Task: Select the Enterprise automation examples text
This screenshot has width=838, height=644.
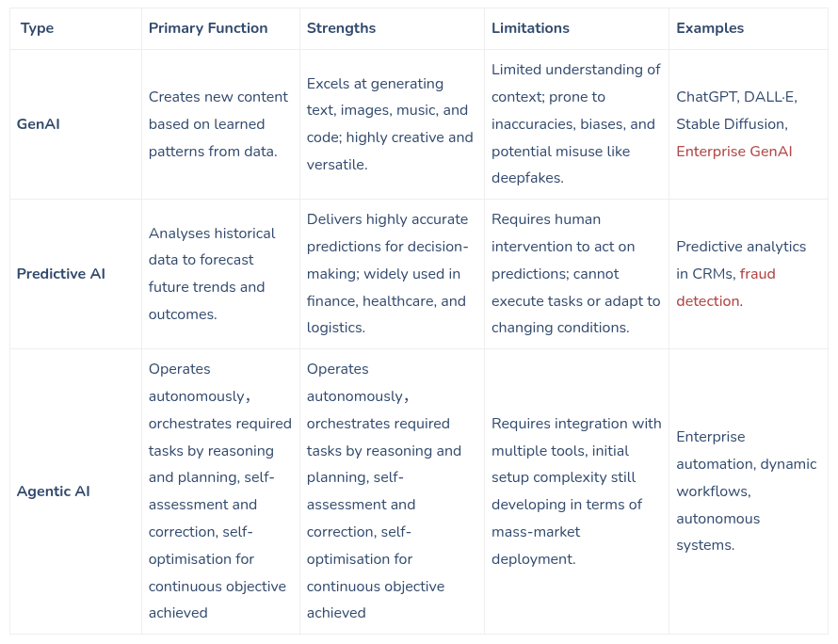Action: pos(746,491)
